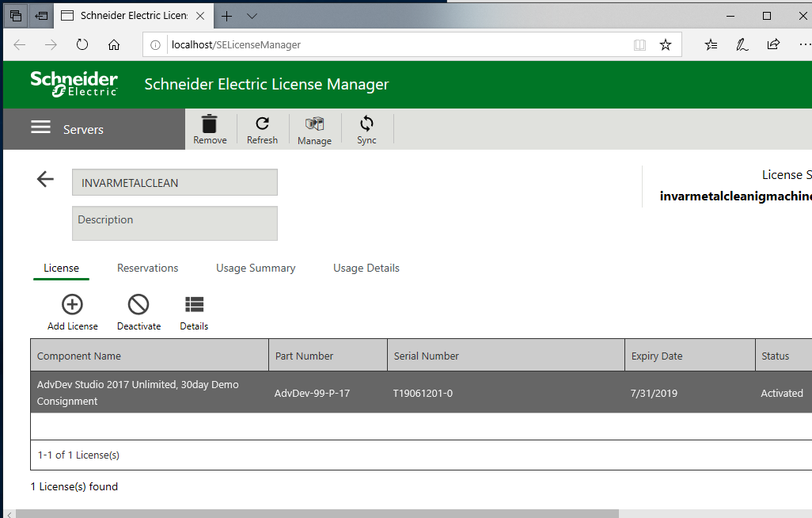Select the AdvDev Studio 2017 Unlimited license row
The image size is (812, 518).
tap(421, 393)
